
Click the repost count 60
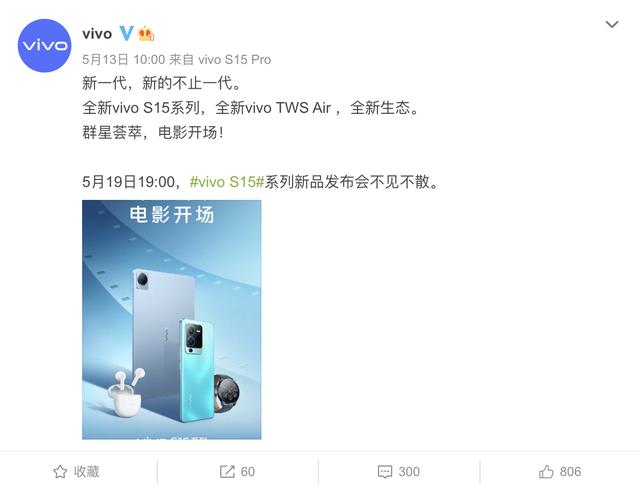pyautogui.click(x=248, y=472)
